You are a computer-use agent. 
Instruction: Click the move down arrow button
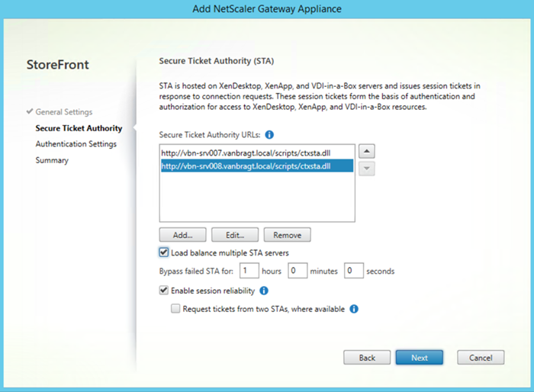pyautogui.click(x=367, y=169)
